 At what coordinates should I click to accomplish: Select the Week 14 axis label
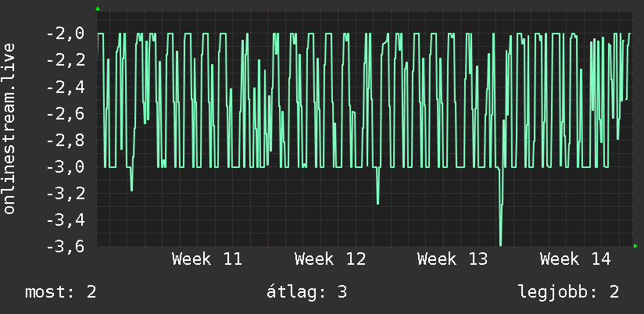pyautogui.click(x=575, y=259)
